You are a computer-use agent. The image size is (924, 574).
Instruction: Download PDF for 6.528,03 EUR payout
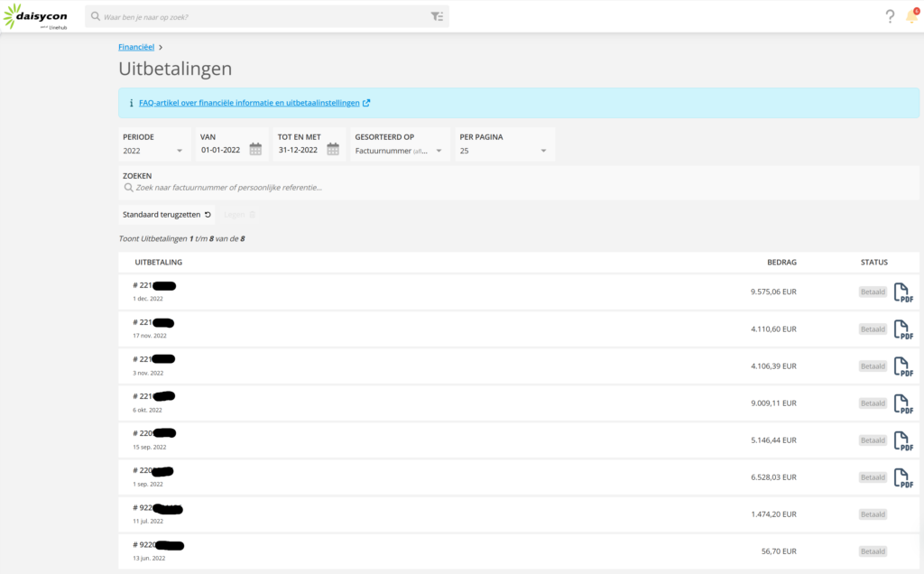click(x=901, y=477)
